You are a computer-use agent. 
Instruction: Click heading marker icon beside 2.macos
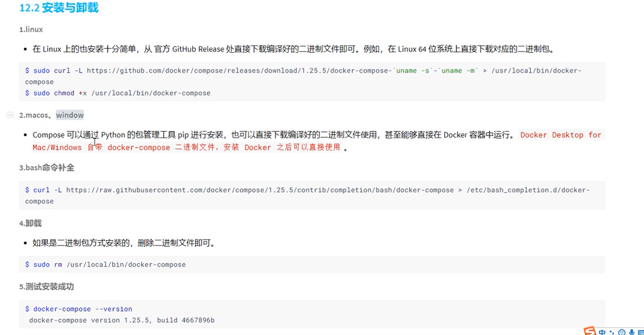pyautogui.click(x=10, y=115)
